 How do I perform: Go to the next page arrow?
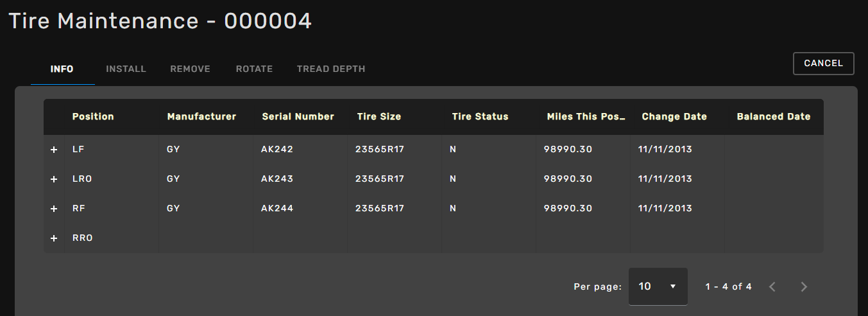coord(804,286)
